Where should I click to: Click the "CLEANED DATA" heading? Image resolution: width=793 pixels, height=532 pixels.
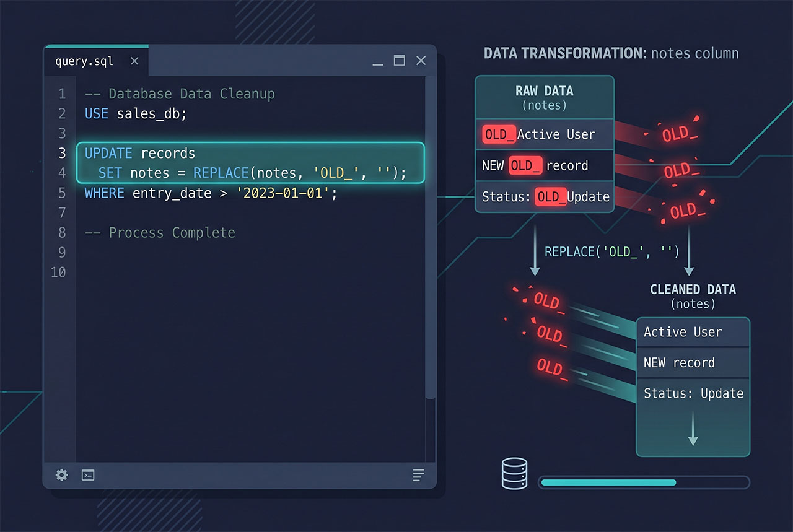(x=693, y=289)
